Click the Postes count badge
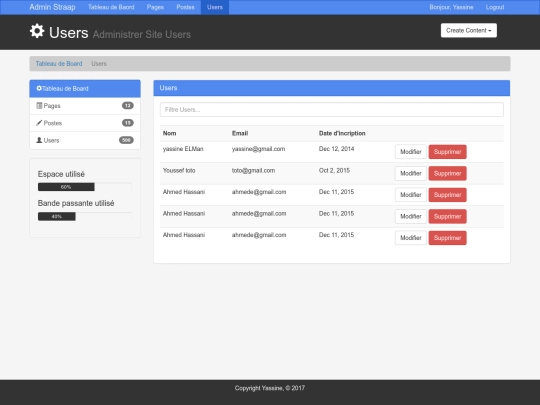540x405 pixels. pos(128,123)
